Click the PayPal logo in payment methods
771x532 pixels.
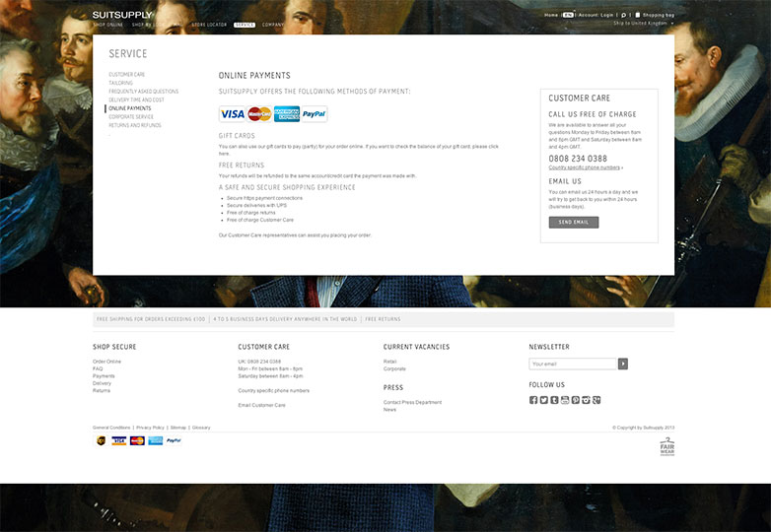314,114
